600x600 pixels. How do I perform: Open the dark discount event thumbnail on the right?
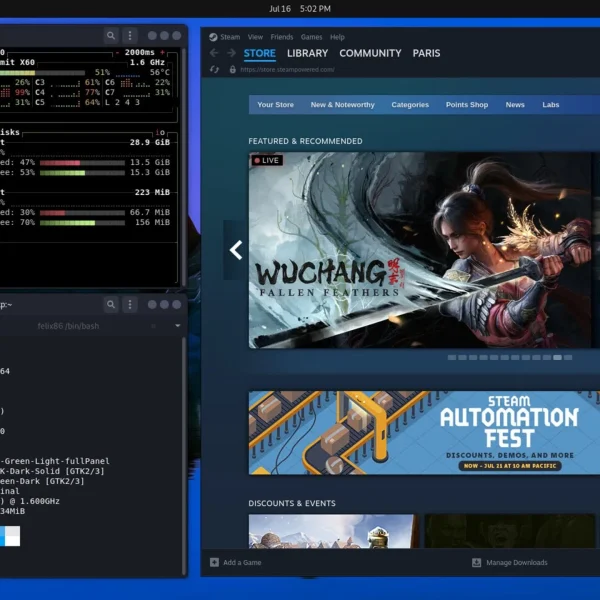509,531
